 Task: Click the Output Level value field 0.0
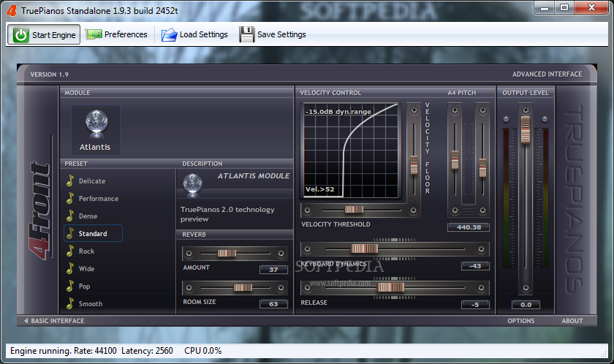(526, 305)
